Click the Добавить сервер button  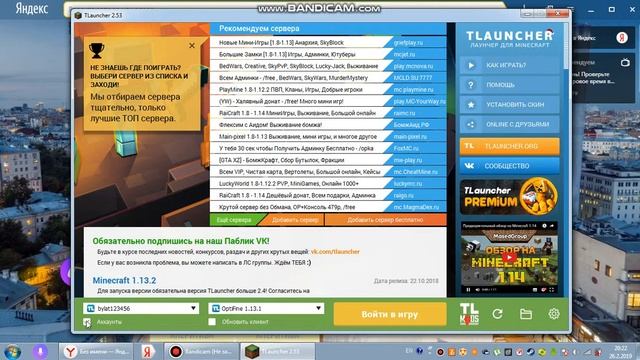pyautogui.click(x=295, y=220)
